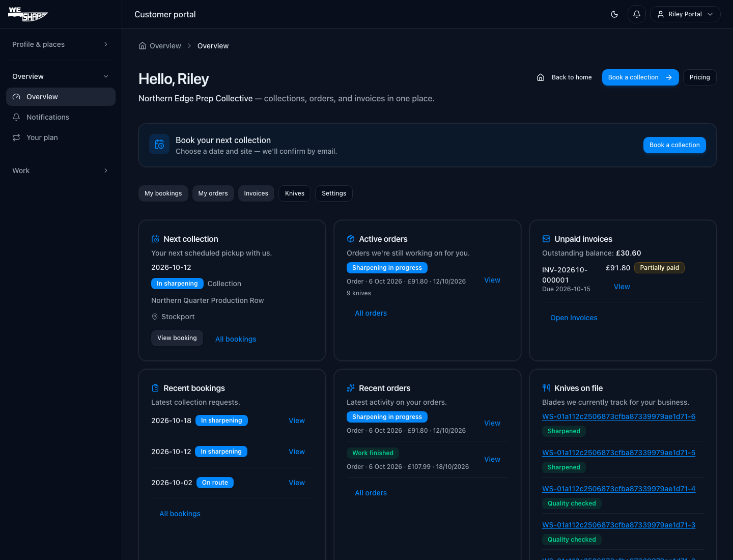Click the arrow inside the header Book a collection button

669,77
